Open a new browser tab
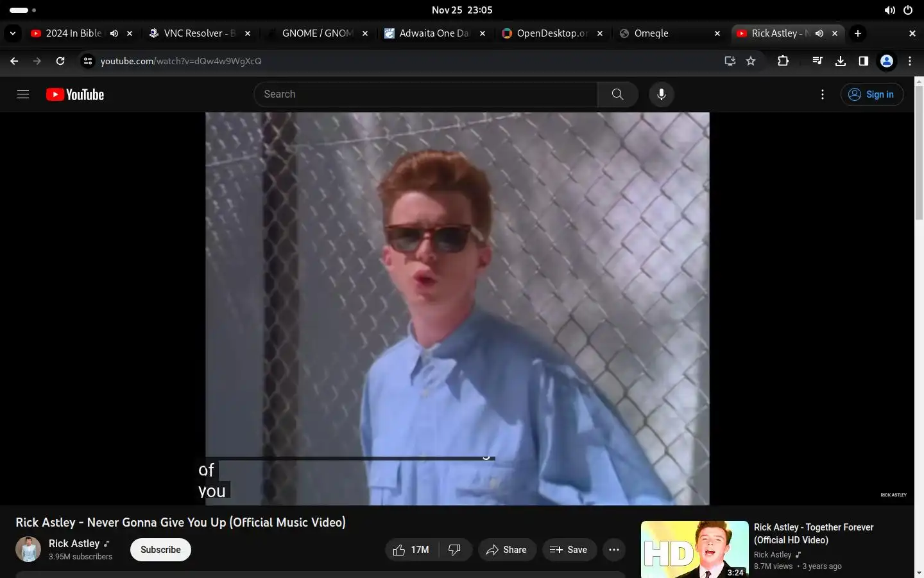Viewport: 924px width, 578px height. 858,33
